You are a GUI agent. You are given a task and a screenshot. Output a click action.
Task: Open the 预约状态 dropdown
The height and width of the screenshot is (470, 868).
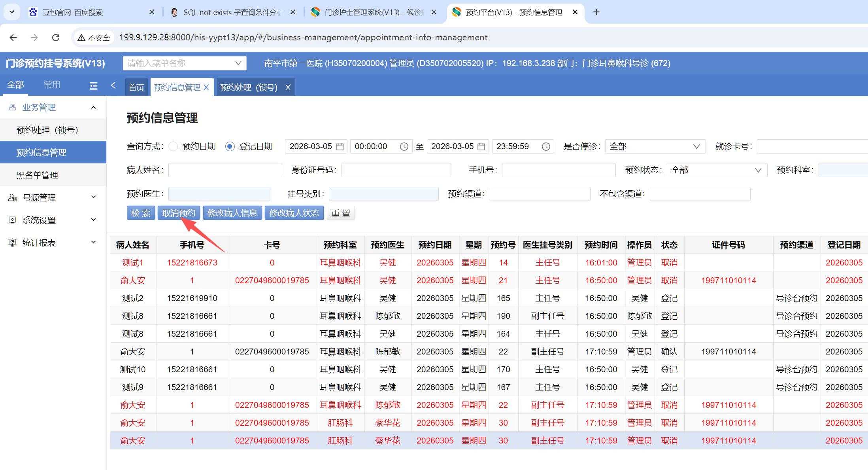[717, 170]
